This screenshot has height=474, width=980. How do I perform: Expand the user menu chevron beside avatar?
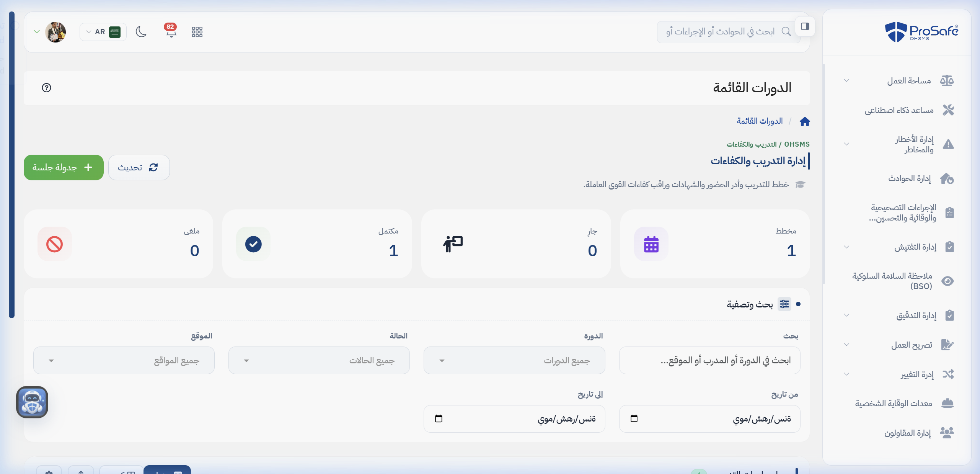click(x=37, y=31)
